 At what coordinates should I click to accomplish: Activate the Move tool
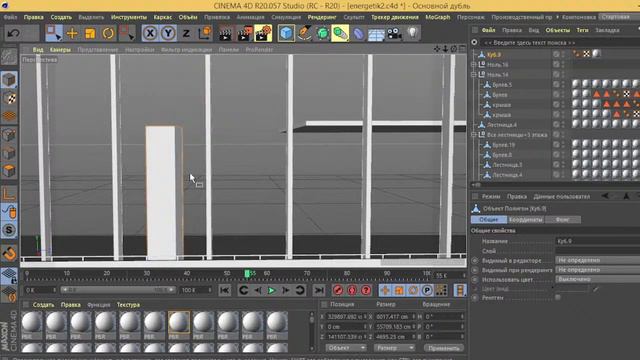(x=72, y=33)
